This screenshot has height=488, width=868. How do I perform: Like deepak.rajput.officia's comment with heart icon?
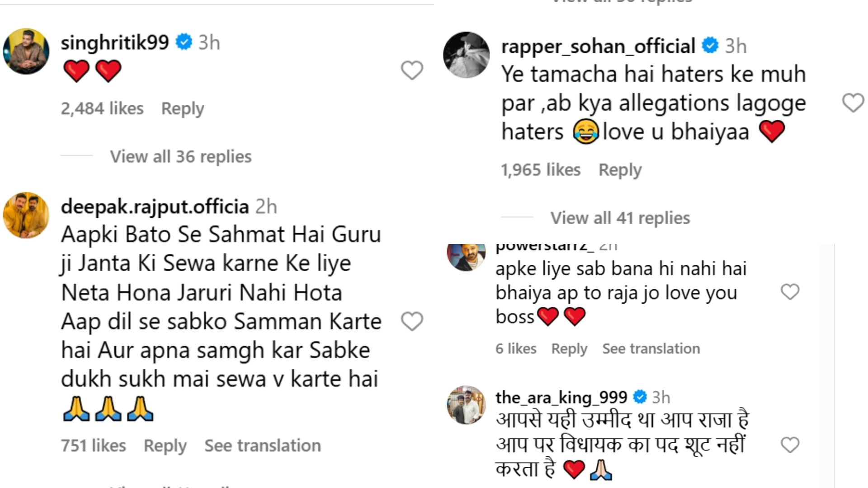[x=412, y=321]
